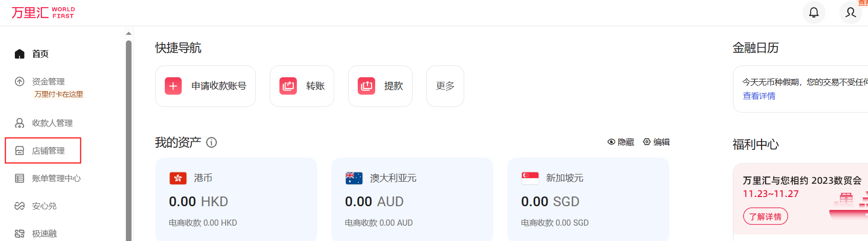
Task: Click the 查看详情 link in 金融日历
Action: point(759,96)
